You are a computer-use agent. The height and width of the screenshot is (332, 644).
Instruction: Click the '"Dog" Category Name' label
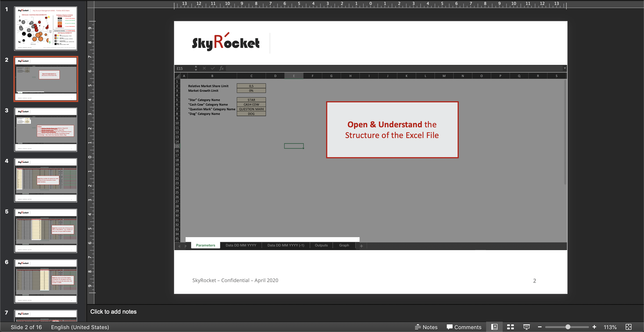pos(204,114)
